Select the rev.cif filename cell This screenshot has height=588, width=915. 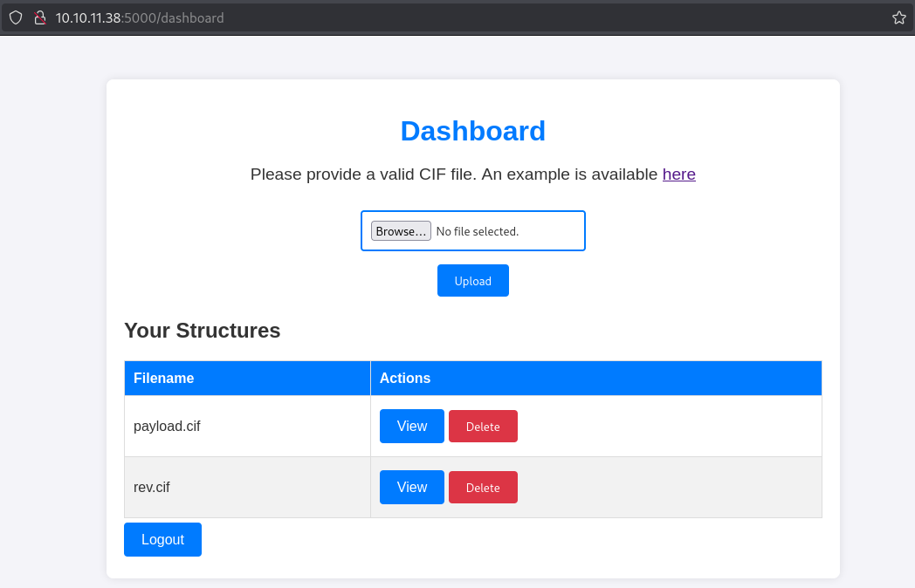pos(152,488)
